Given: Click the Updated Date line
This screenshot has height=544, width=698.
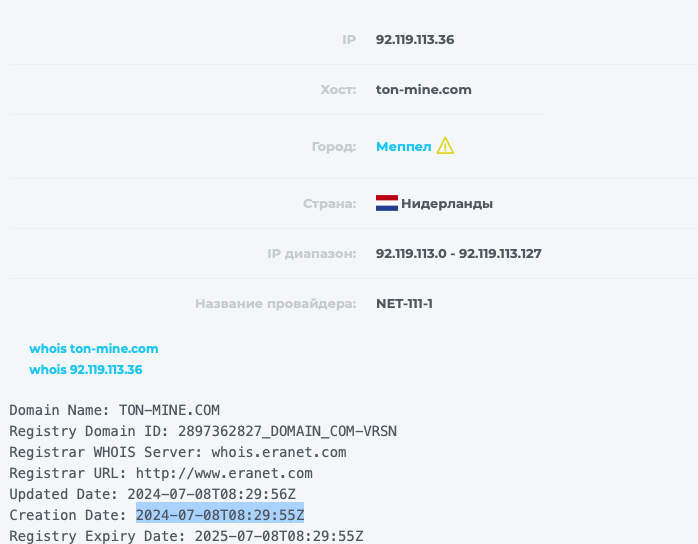Looking at the screenshot, I should 152,494.
